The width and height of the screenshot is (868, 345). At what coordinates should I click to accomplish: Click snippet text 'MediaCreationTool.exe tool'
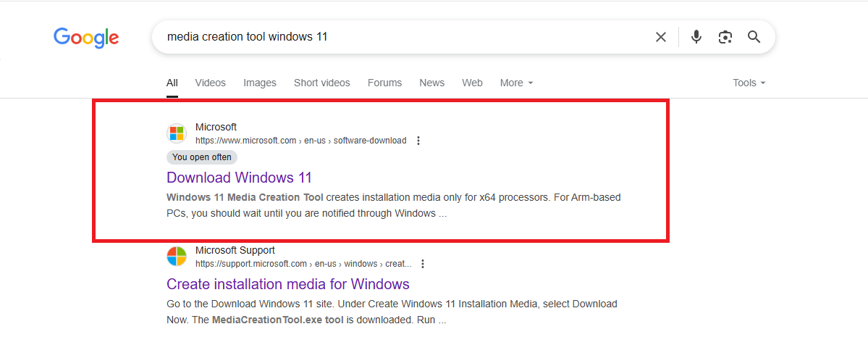tap(278, 320)
